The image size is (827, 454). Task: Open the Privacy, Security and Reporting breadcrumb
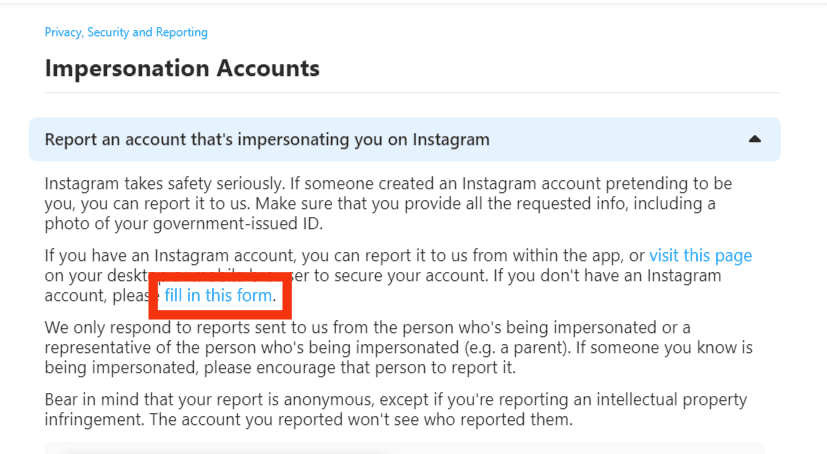(x=126, y=32)
